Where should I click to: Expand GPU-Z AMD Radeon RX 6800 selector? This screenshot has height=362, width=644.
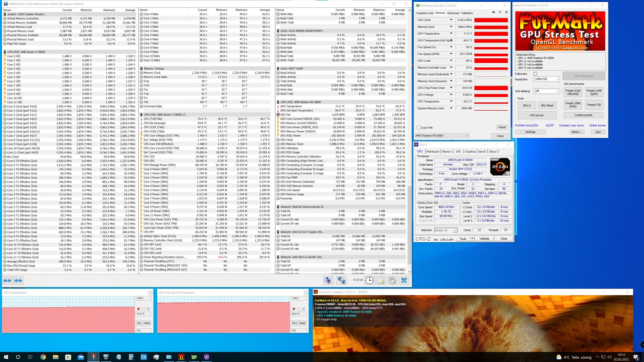pos(442,136)
